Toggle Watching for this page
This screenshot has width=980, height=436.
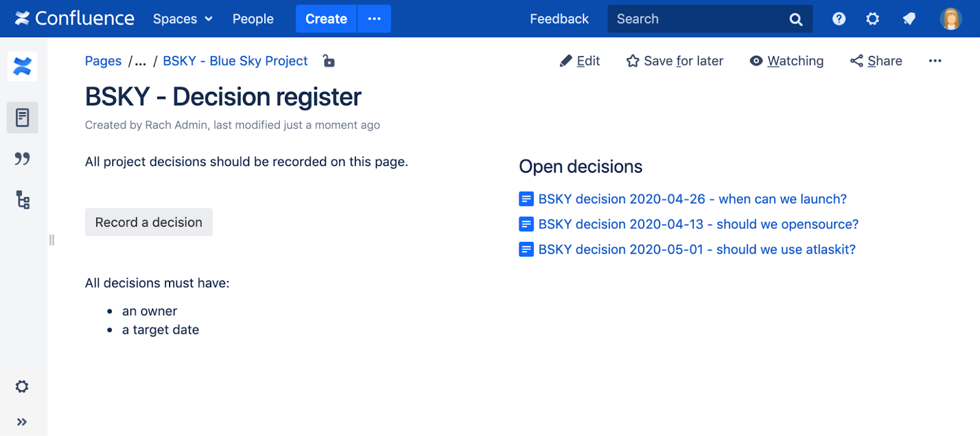[786, 61]
